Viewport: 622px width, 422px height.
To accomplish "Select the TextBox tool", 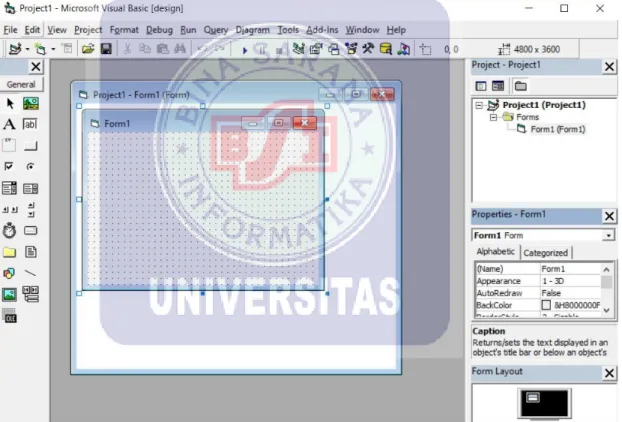I will (31, 125).
